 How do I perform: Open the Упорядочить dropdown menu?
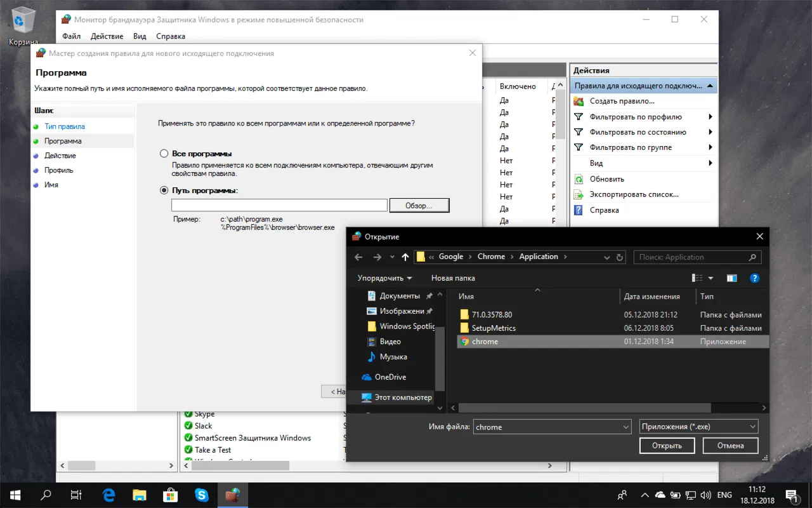pos(383,277)
